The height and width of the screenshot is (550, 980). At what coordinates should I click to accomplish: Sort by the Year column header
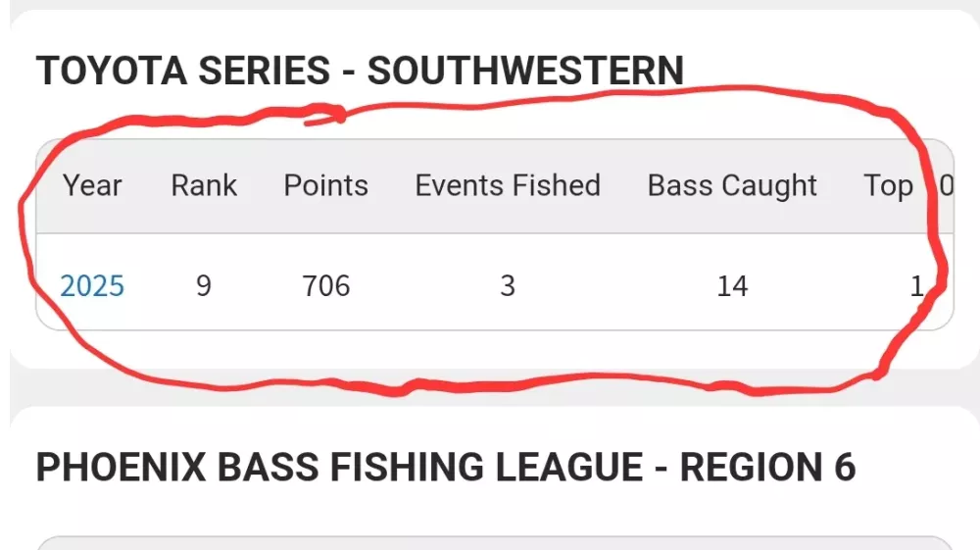pos(92,185)
